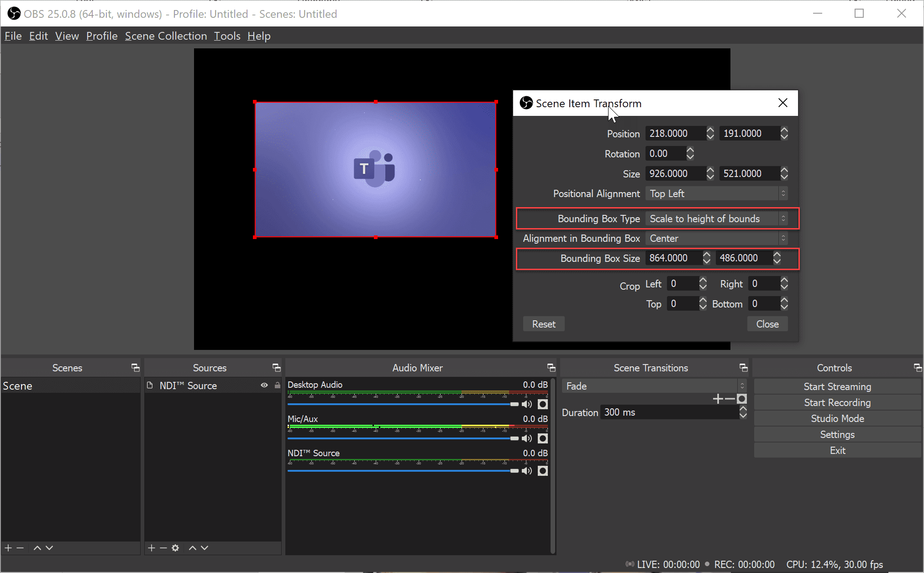Add a new scene with plus icon
This screenshot has height=573, width=924.
[x=8, y=547]
